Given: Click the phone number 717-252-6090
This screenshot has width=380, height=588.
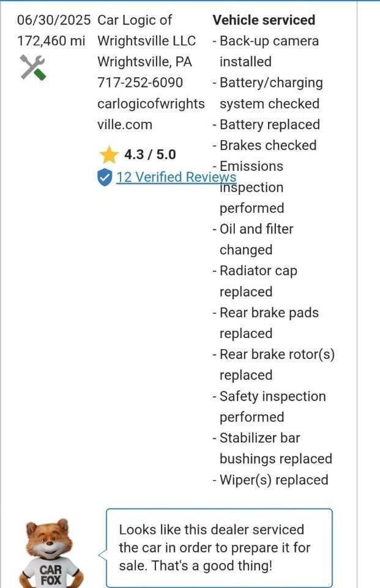Looking at the screenshot, I should tap(140, 83).
